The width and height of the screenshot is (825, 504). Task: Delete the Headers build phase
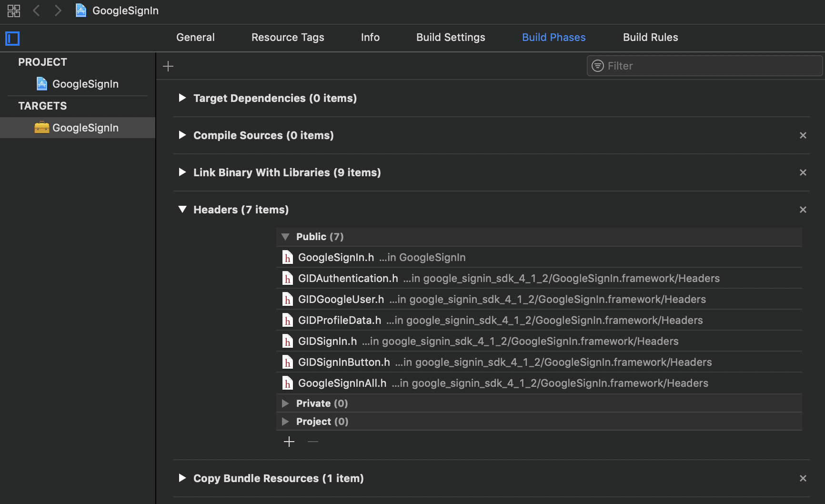click(x=803, y=210)
